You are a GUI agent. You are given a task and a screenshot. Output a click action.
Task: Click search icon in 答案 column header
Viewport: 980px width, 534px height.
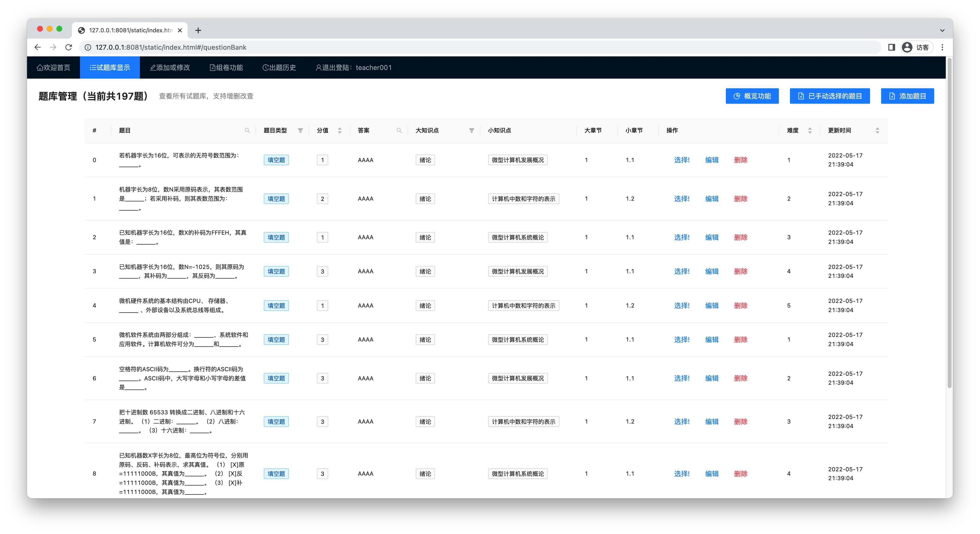pos(399,130)
